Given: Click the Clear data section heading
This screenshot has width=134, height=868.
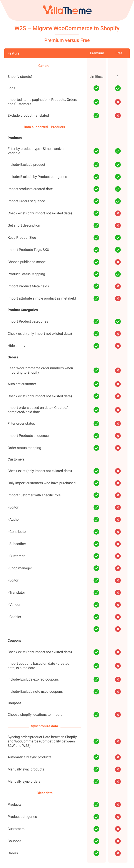Looking at the screenshot, I should tap(45, 793).
